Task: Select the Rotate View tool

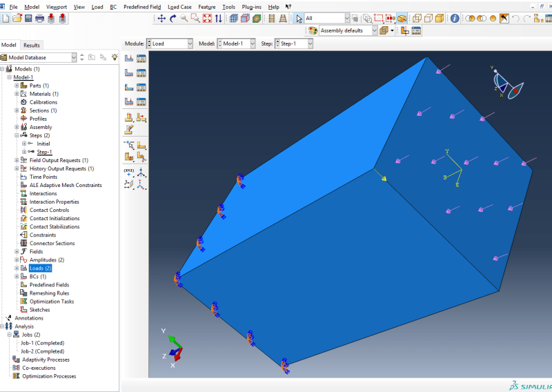Action: point(173,19)
